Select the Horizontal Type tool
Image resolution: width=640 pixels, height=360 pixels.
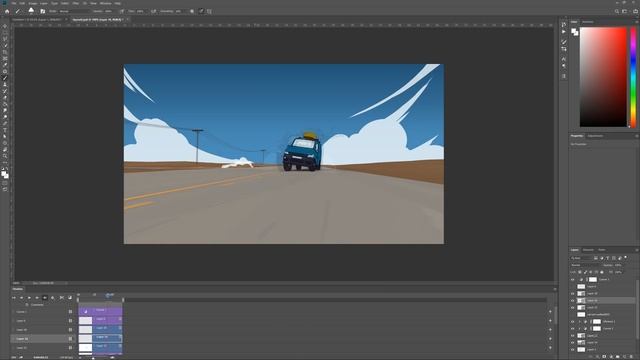pyautogui.click(x=5, y=130)
